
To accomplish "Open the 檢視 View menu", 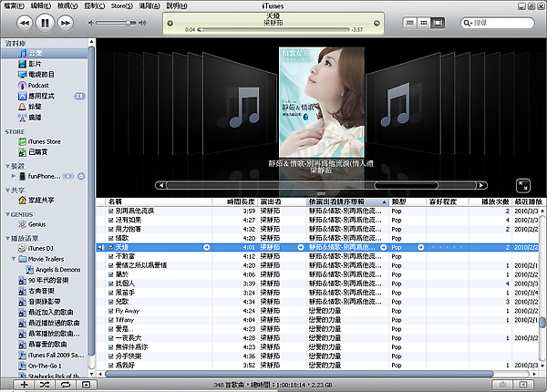I will coord(67,6).
